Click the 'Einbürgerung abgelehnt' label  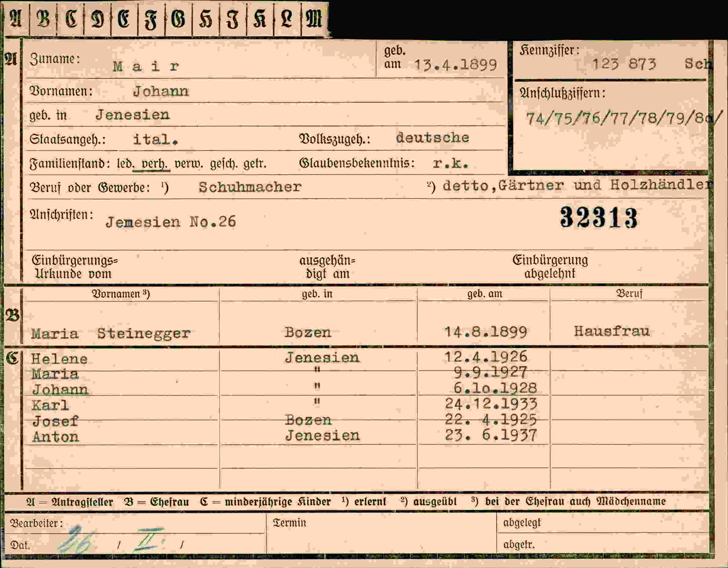coord(550,266)
